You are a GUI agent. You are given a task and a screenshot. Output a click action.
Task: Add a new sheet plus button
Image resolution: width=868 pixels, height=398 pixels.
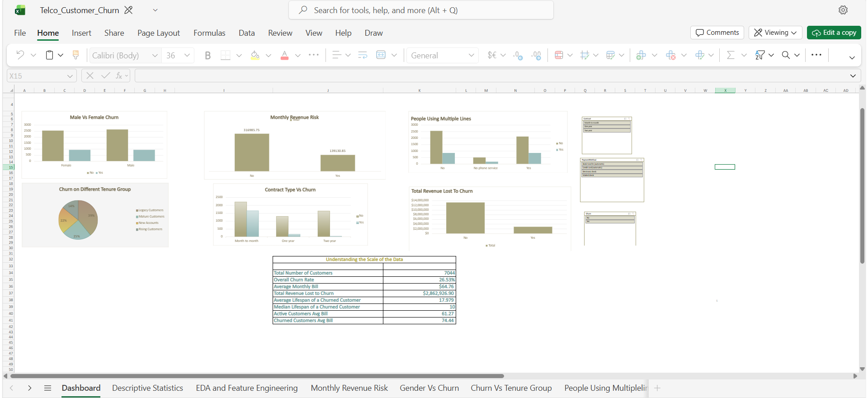657,388
